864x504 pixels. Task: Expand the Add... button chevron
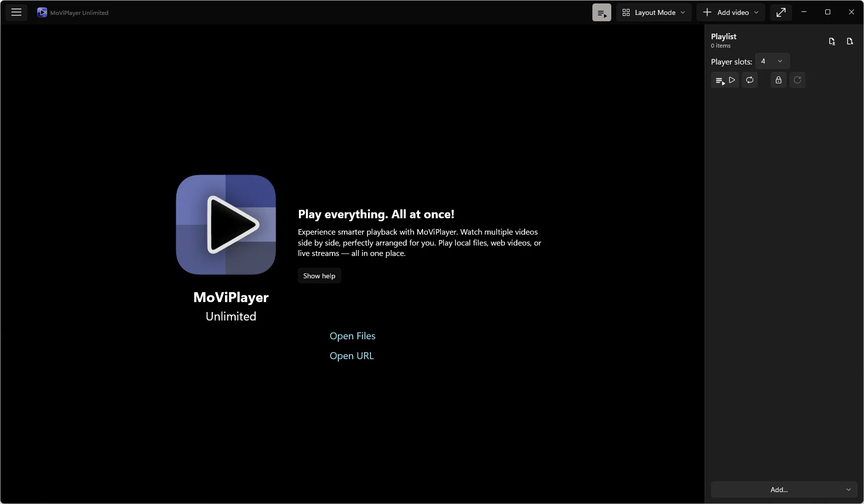849,490
